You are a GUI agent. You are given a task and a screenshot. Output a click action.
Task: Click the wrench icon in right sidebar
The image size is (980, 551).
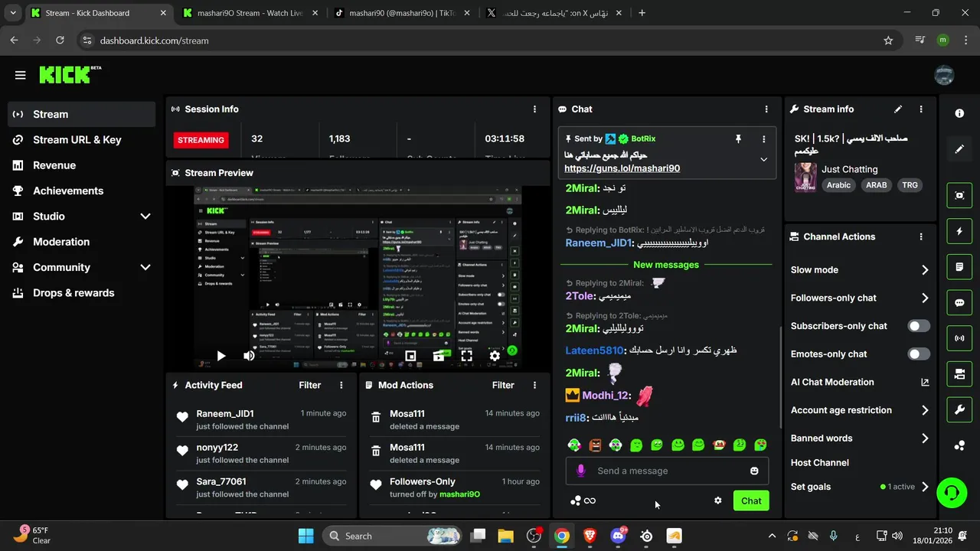coord(959,410)
